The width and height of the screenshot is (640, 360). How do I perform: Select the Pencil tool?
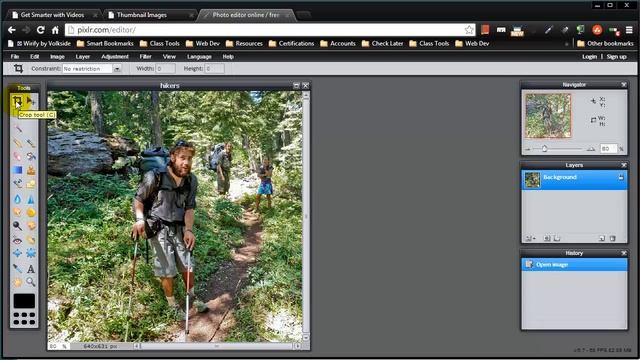pos(18,142)
